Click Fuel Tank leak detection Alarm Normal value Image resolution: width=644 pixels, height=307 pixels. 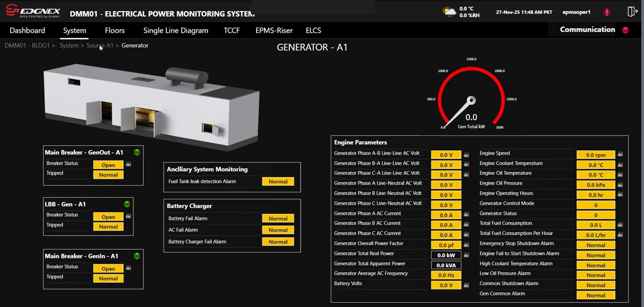[278, 182]
